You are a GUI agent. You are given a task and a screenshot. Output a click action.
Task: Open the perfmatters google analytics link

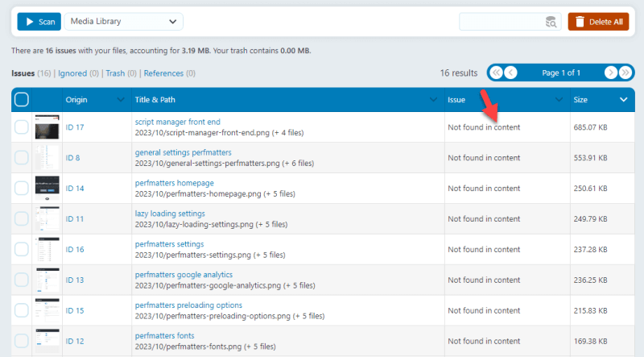point(184,274)
